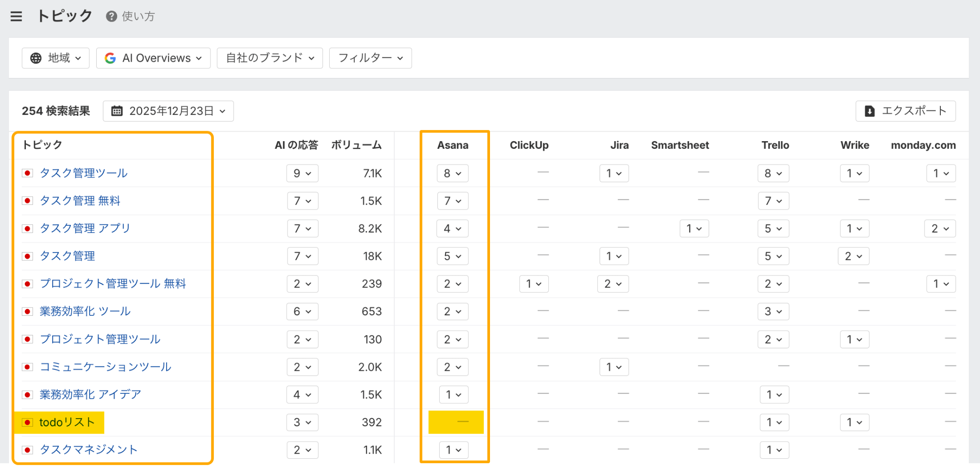Click the Google logo in AI Overviews
This screenshot has height=466, width=980.
click(110, 58)
